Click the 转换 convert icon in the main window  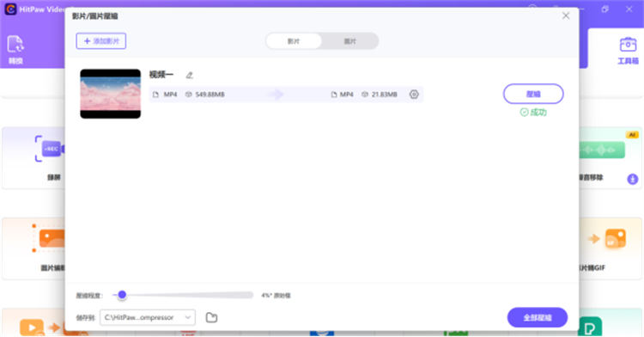coord(15,45)
